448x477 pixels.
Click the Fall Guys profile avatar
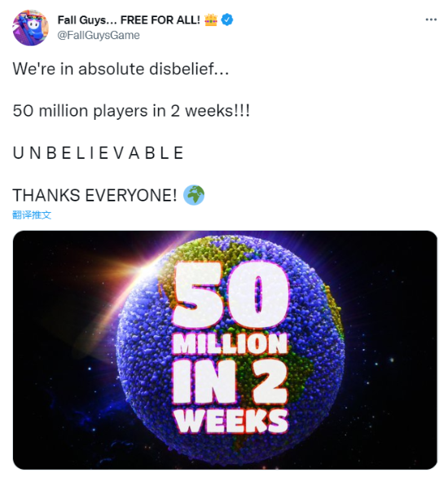[30, 28]
